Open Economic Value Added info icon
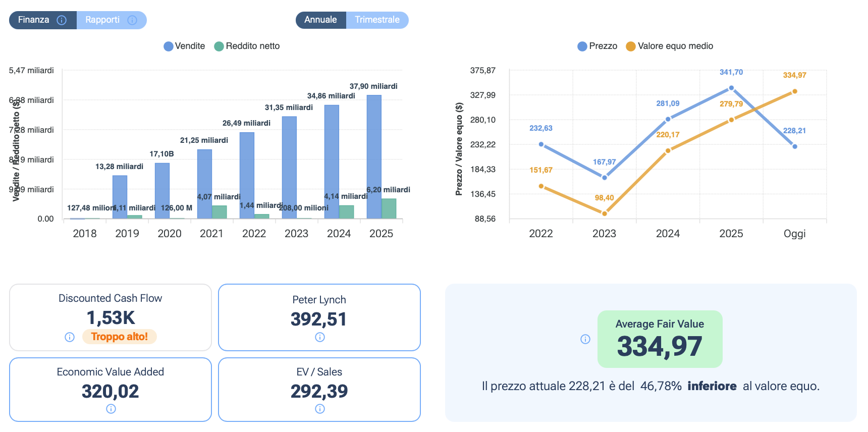 tap(111, 409)
